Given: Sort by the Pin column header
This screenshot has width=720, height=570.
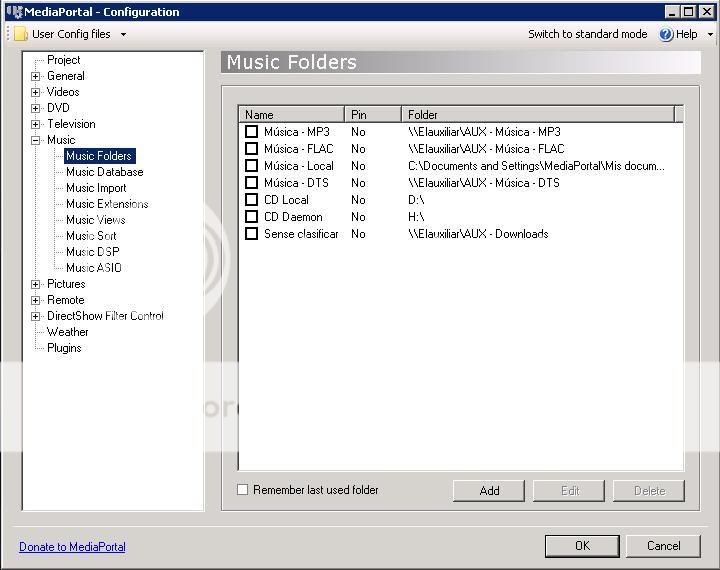Looking at the screenshot, I should (373, 114).
